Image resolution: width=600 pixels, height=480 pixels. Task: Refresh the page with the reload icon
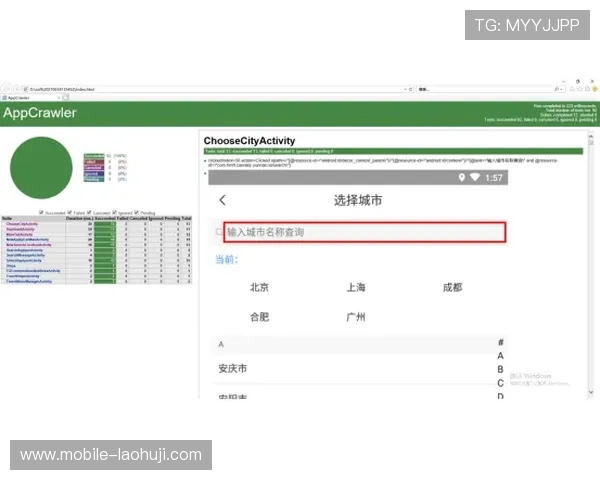click(x=411, y=89)
